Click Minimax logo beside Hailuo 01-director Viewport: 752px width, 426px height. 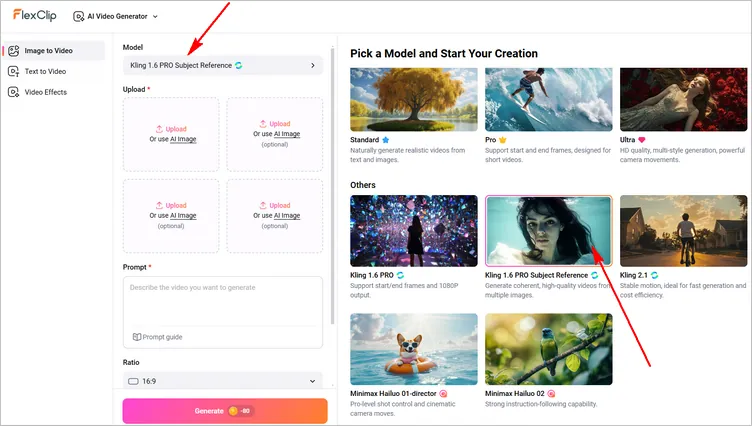[443, 393]
